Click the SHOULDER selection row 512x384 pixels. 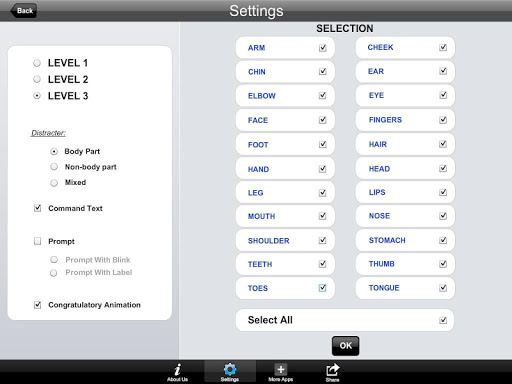(285, 240)
